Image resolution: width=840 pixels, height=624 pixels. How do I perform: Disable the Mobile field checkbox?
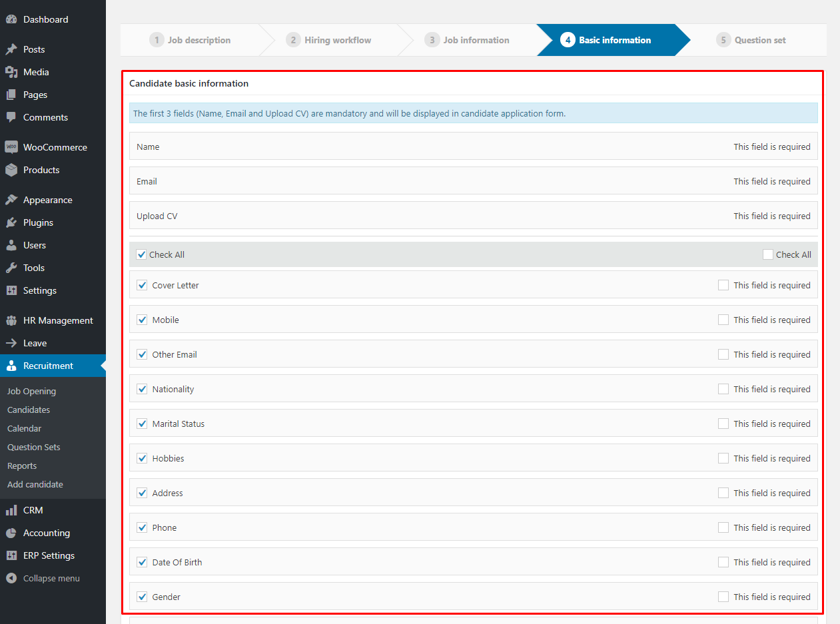(142, 320)
